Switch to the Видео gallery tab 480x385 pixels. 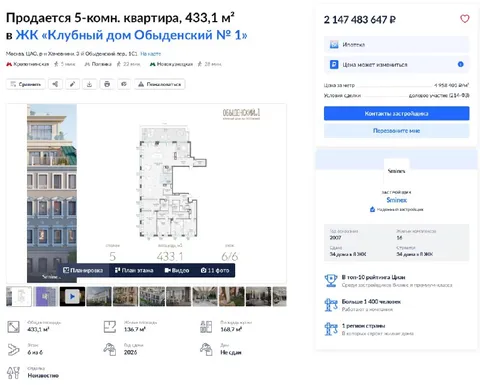pos(177,270)
